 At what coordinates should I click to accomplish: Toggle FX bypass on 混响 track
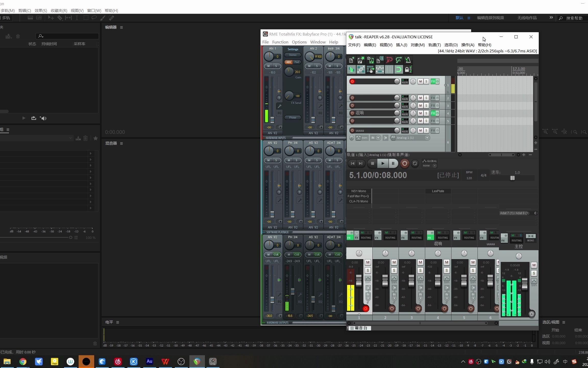[x=437, y=113]
